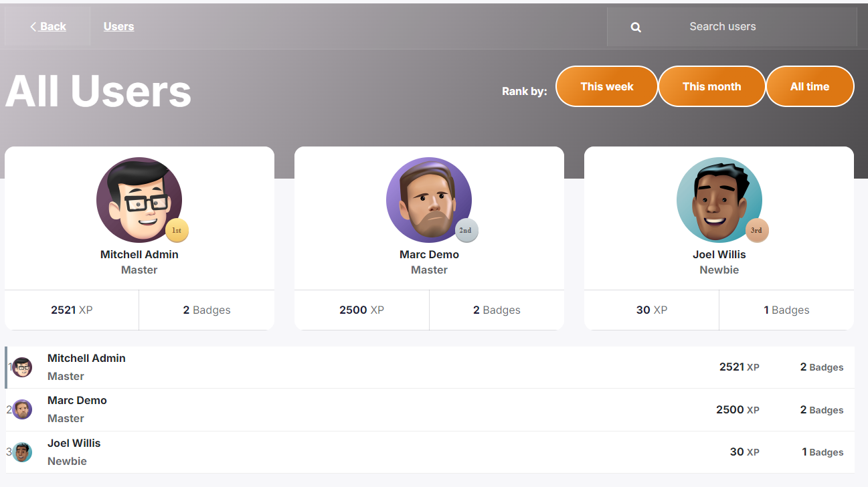Click Marc Demo's small list avatar

tap(22, 409)
